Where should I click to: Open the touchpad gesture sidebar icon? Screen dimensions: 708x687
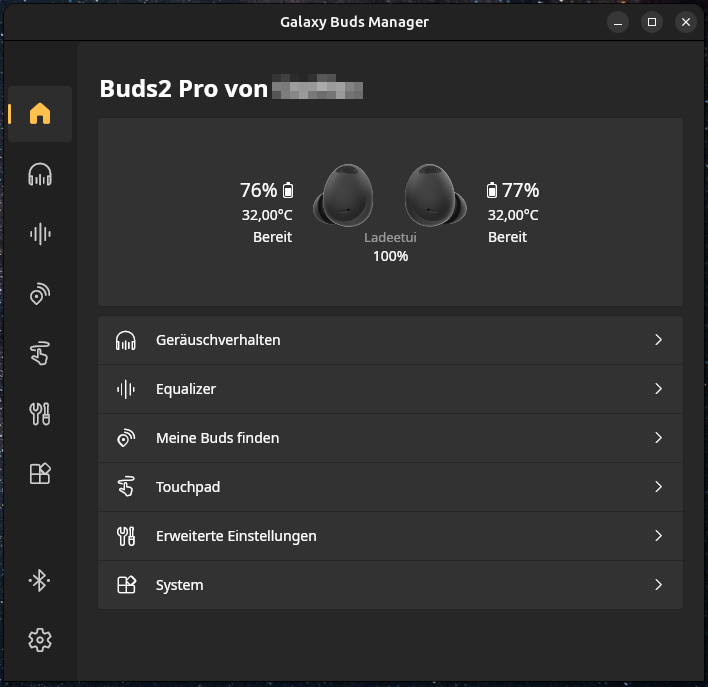click(x=40, y=353)
